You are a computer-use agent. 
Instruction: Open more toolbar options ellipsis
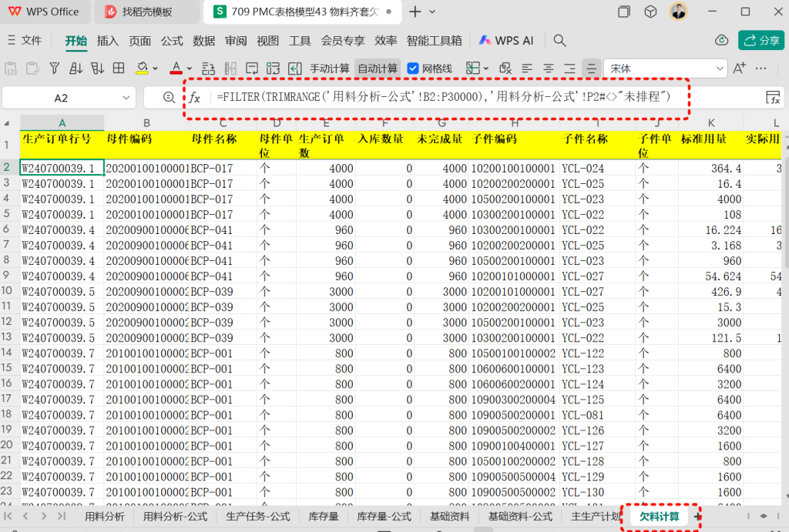[x=760, y=69]
